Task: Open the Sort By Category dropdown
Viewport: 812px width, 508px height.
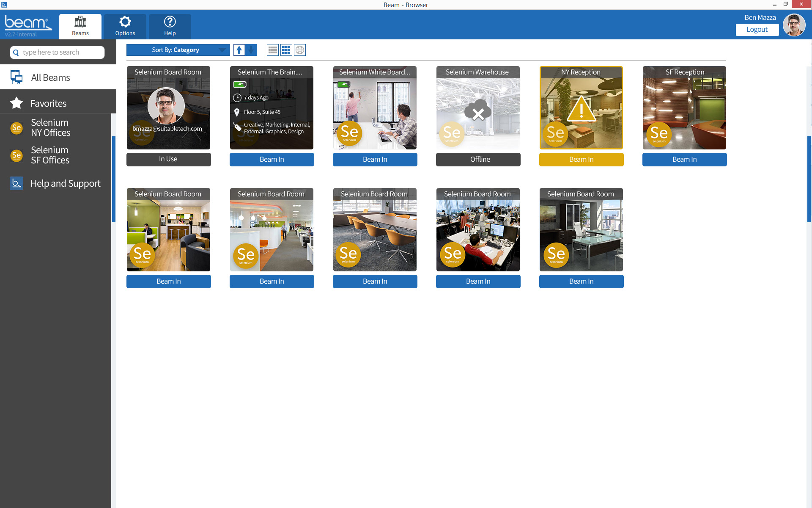Action: point(178,50)
